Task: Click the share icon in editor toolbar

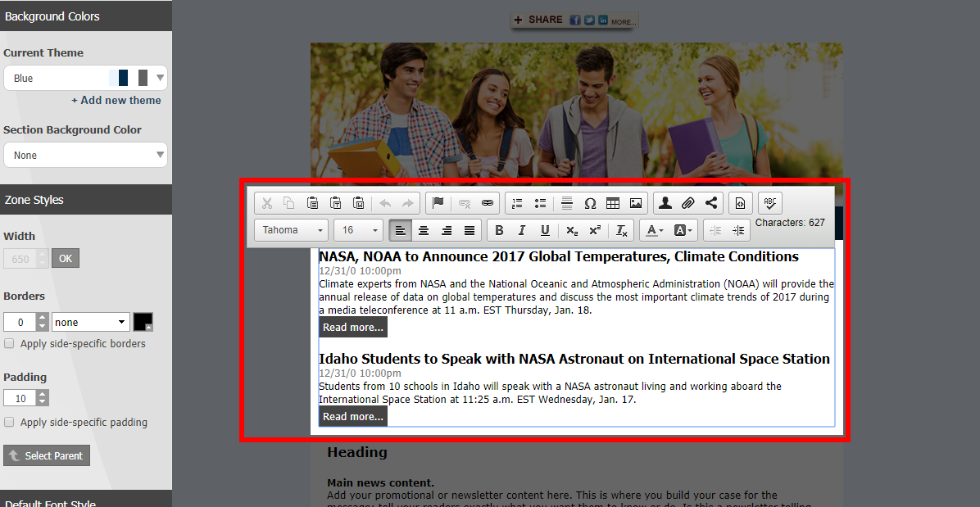Action: point(711,203)
